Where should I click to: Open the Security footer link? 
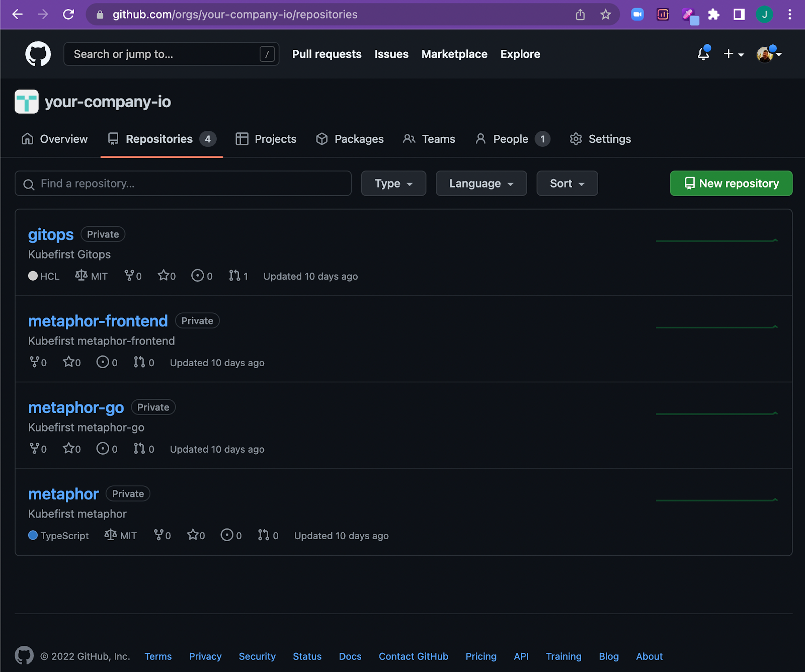click(x=257, y=656)
